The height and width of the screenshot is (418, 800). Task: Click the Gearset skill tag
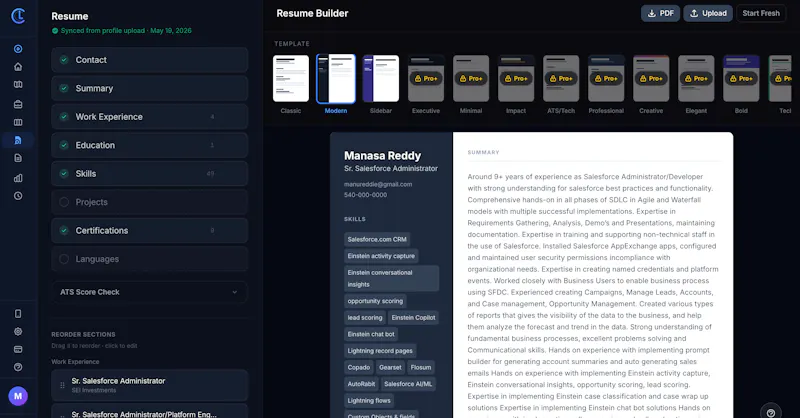[x=390, y=367]
